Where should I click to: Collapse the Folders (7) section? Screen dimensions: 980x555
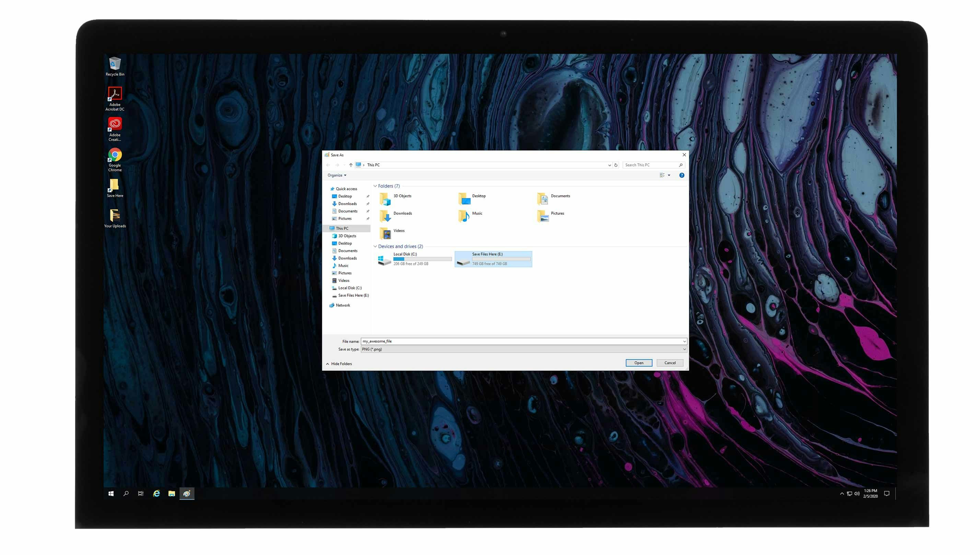click(375, 186)
